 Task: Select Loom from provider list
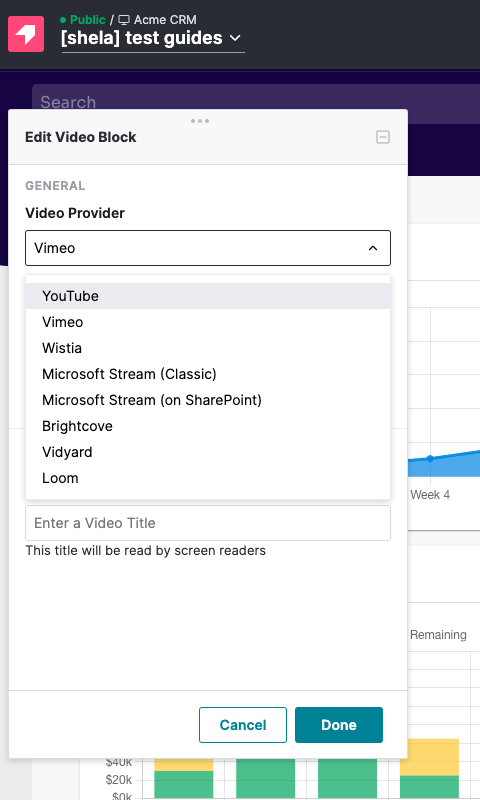pos(208,478)
